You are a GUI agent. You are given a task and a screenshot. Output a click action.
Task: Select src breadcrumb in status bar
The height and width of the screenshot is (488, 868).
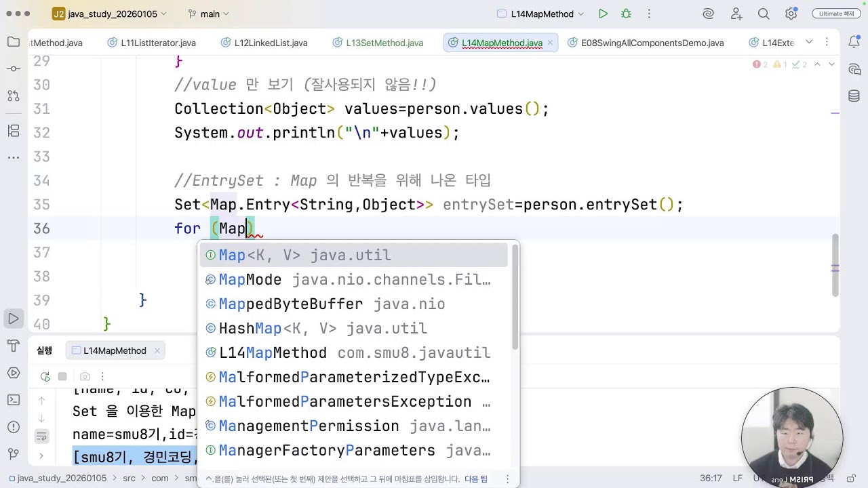click(129, 478)
